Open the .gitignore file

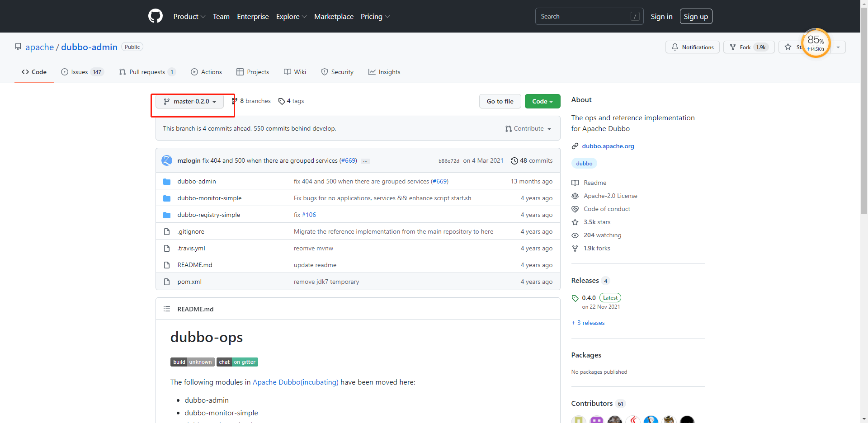[x=191, y=231]
